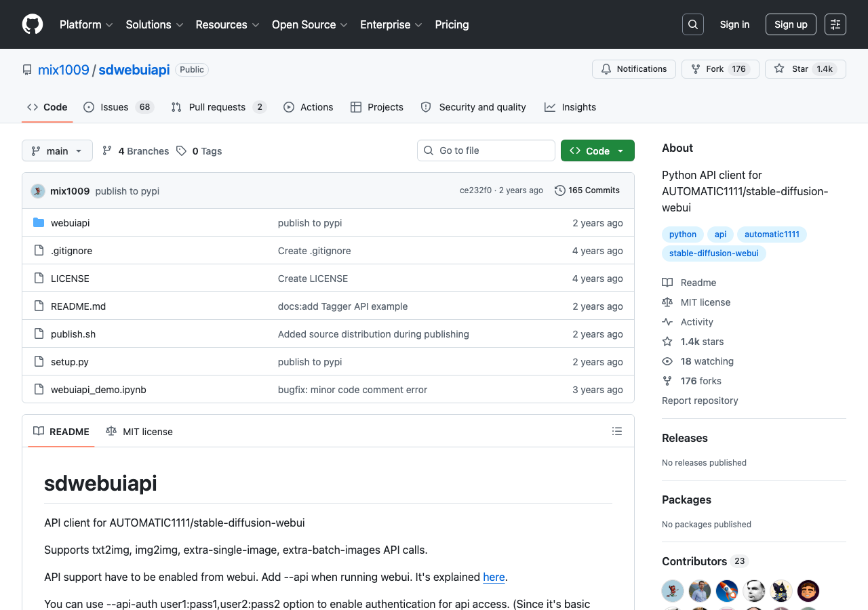Click the first contributor avatar
This screenshot has width=868, height=610.
[x=673, y=591]
